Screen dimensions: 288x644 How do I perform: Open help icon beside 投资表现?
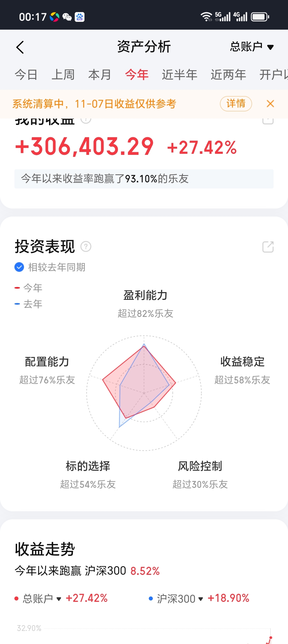pos(86,246)
